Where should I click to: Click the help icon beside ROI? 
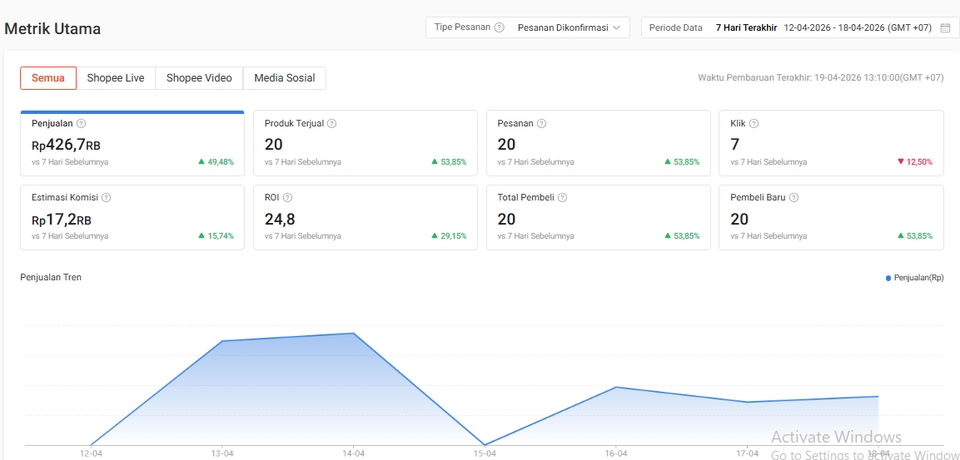click(x=287, y=198)
